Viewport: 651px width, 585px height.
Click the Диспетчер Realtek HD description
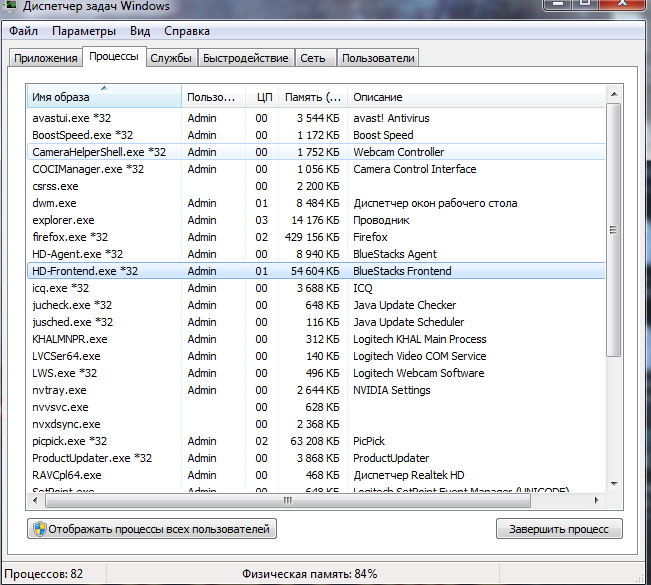click(x=409, y=475)
